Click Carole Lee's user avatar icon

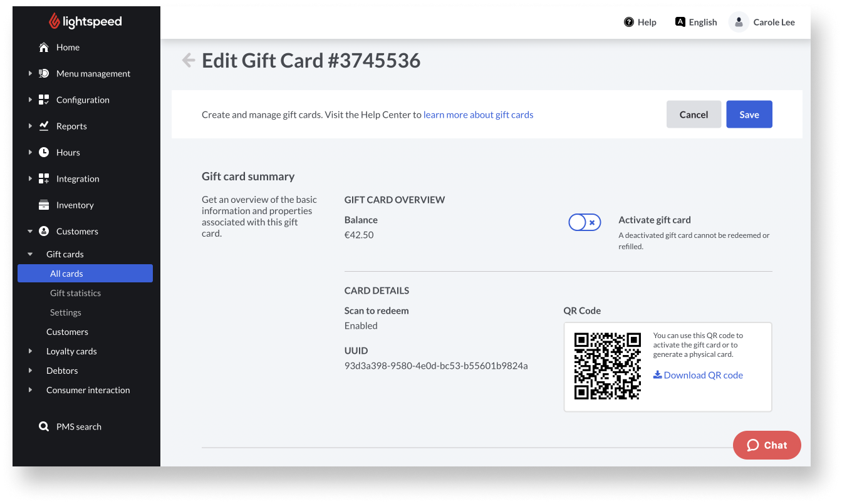(x=739, y=23)
